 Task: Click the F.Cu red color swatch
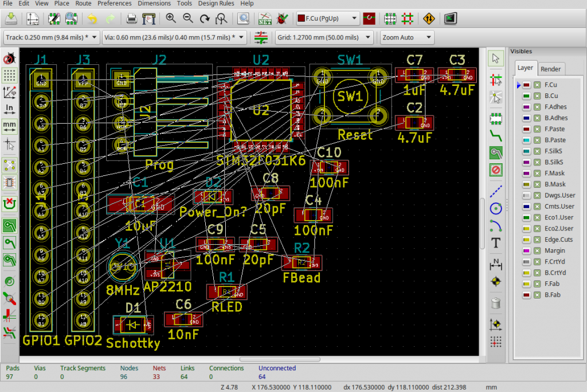pyautogui.click(x=526, y=85)
